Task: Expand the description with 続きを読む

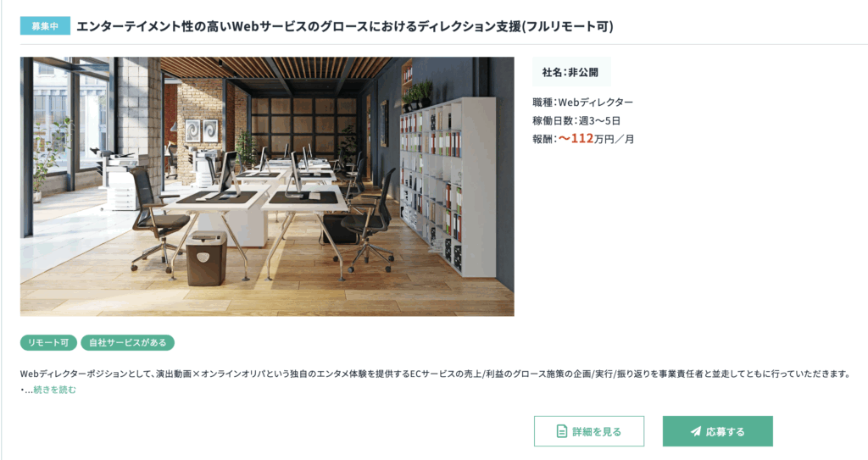Action: point(55,390)
